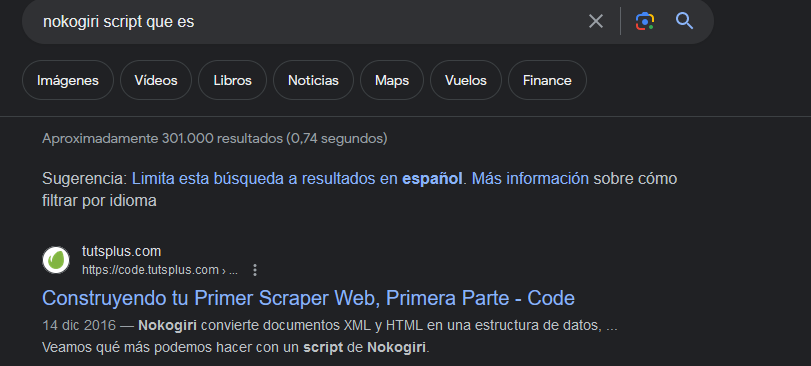Click in the search field text 'nokogiri script que es'

[119, 22]
